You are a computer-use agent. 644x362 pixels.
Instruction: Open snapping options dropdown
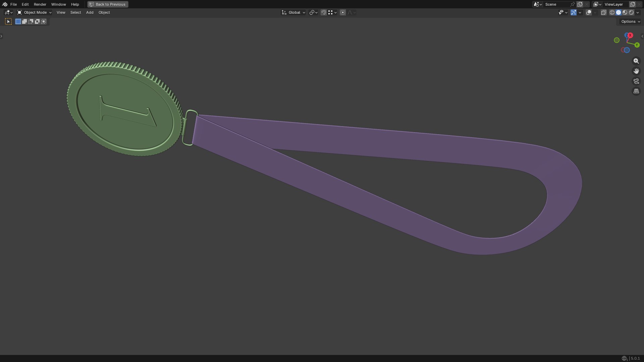(x=332, y=12)
